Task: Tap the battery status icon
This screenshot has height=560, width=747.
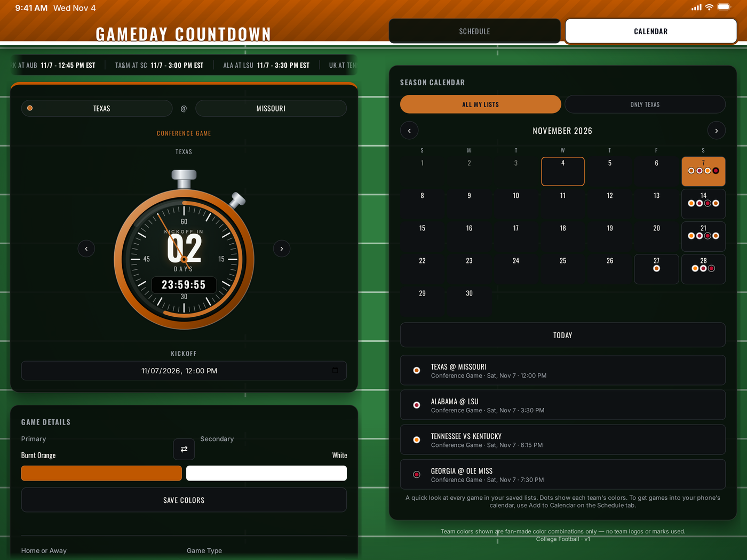Action: click(724, 7)
